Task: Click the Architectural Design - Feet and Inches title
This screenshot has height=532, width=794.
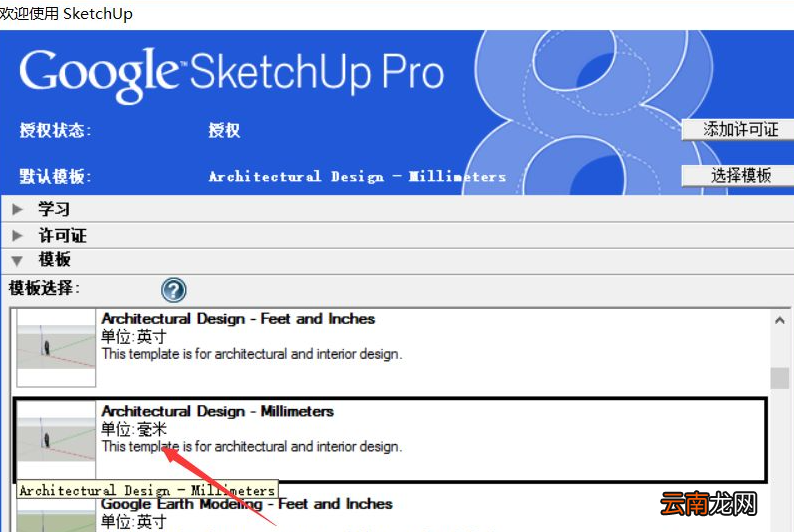Action: (x=238, y=319)
